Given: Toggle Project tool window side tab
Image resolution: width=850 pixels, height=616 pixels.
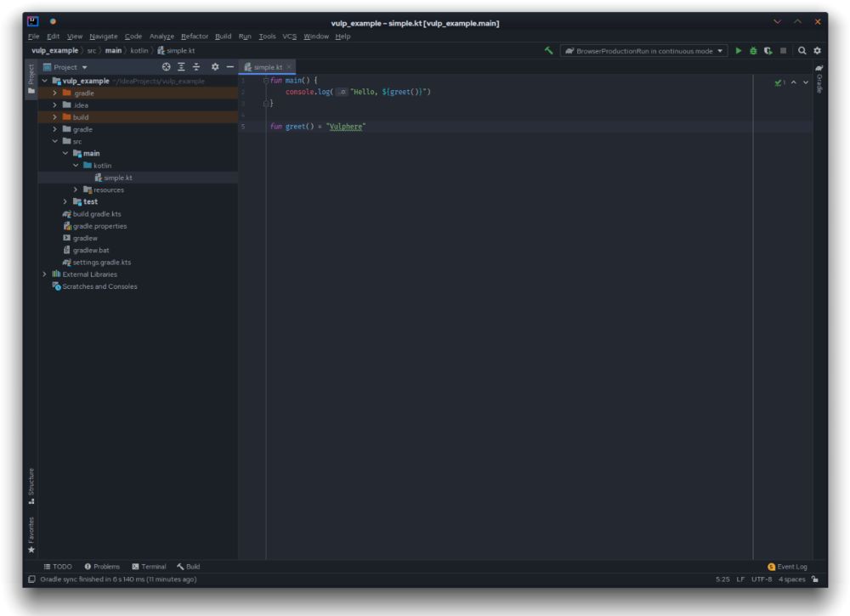Looking at the screenshot, I should tap(31, 78).
